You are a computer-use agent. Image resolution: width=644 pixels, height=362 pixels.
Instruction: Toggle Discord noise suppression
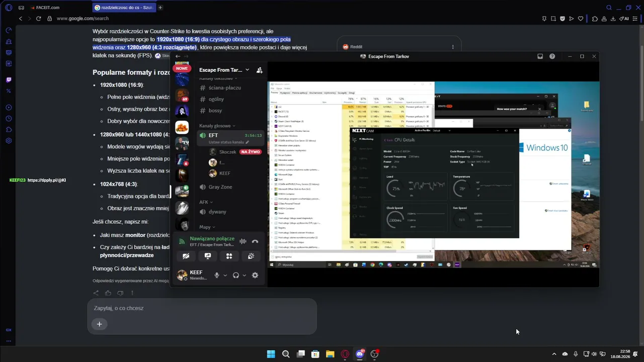click(x=243, y=241)
